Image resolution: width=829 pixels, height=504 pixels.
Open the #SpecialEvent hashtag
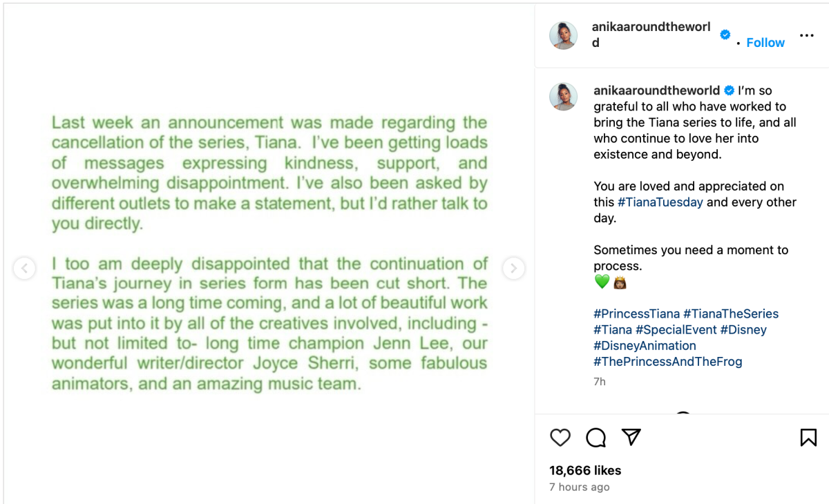pyautogui.click(x=676, y=329)
